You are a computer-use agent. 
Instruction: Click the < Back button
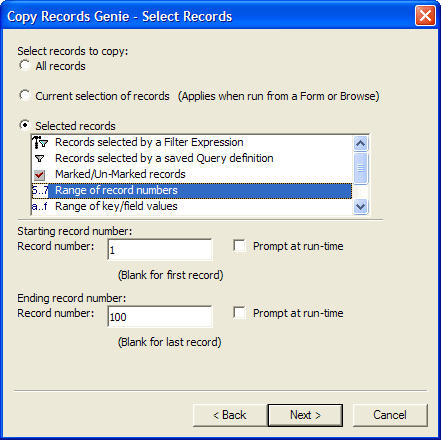click(230, 415)
